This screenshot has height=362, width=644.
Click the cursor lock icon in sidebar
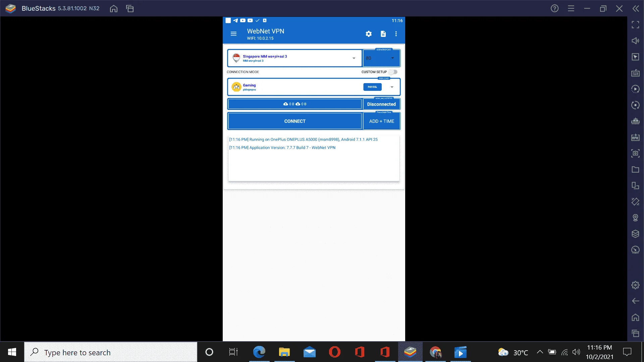coord(635,57)
